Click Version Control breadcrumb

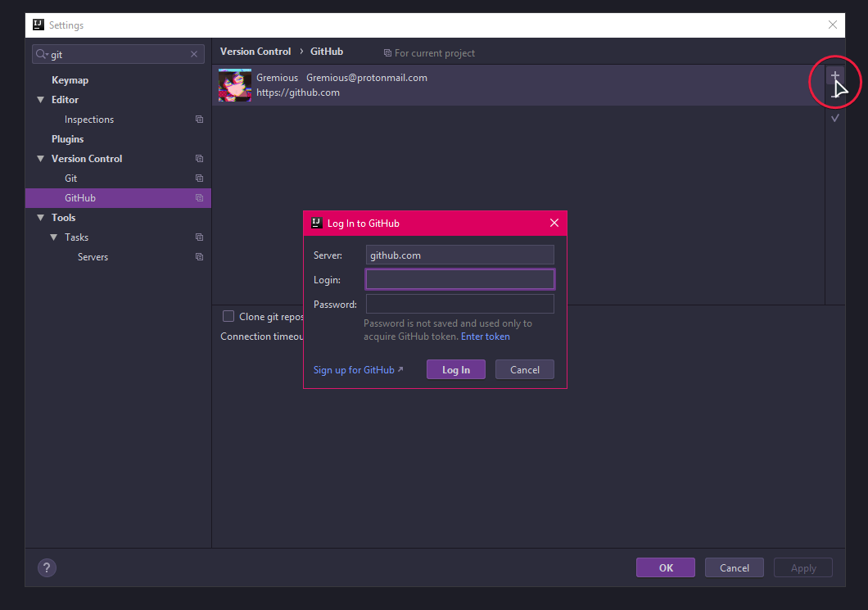coord(255,52)
